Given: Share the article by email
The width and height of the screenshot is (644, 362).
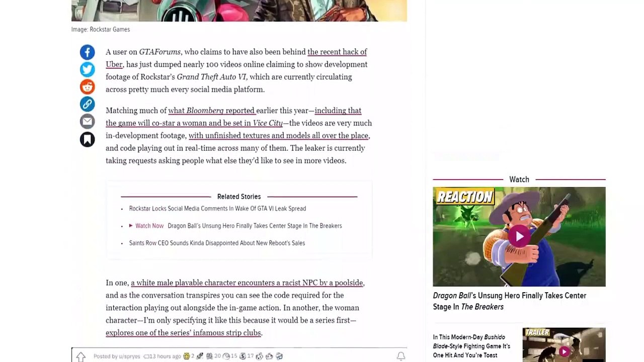Looking at the screenshot, I should click(x=87, y=122).
